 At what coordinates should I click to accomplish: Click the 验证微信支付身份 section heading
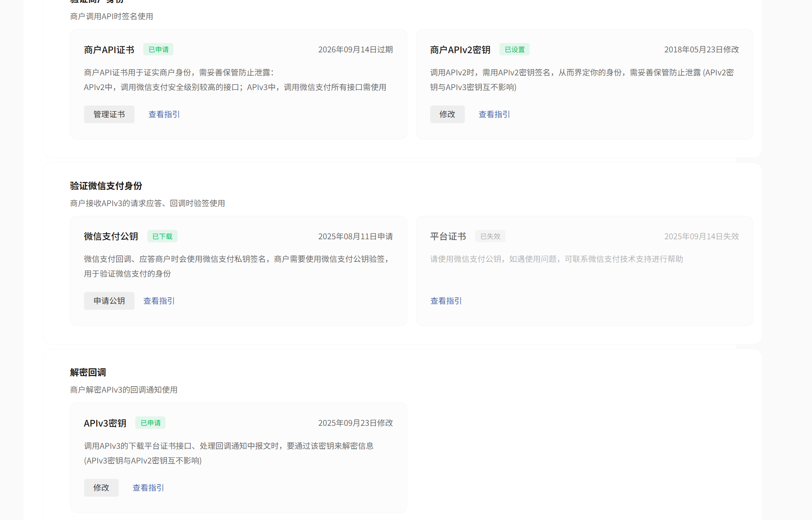point(106,186)
